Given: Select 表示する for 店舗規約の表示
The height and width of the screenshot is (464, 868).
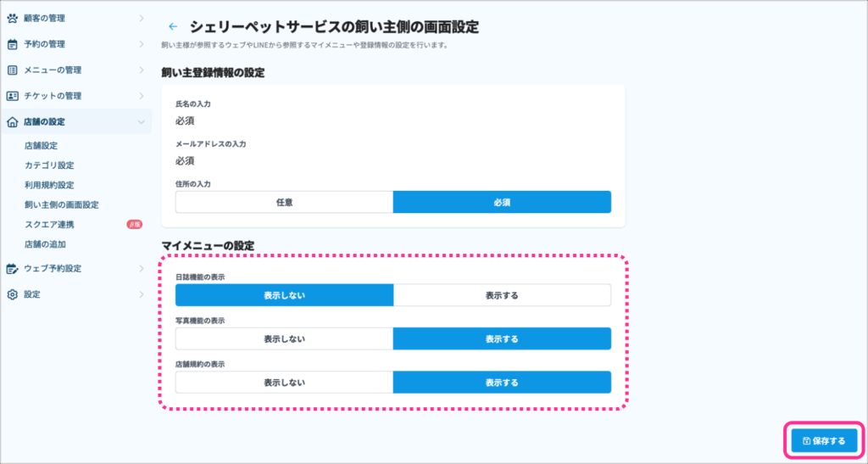Looking at the screenshot, I should point(502,383).
